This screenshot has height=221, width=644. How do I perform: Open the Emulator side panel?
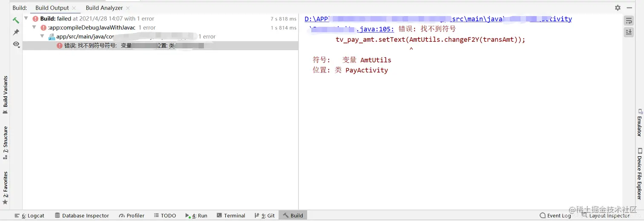(x=639, y=123)
